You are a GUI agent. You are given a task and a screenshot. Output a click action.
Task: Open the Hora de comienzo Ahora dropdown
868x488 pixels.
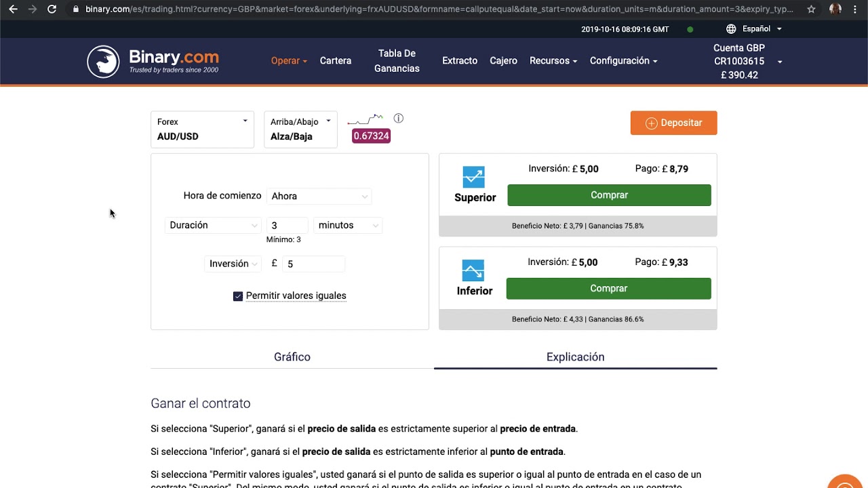click(x=319, y=197)
